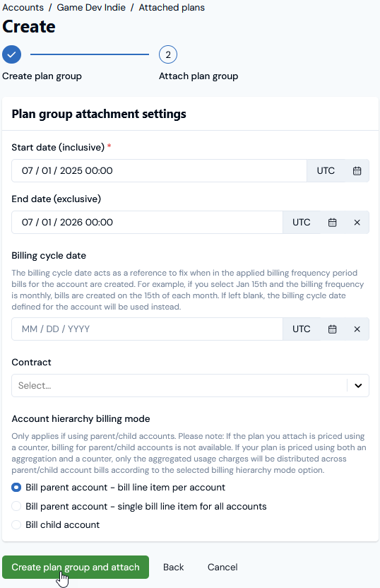380x588 pixels.
Task: Choose the Bill child account radio button
Action: pyautogui.click(x=16, y=524)
